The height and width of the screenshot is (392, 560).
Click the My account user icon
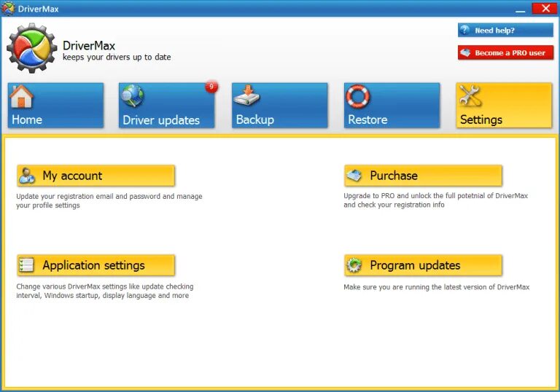(27, 176)
